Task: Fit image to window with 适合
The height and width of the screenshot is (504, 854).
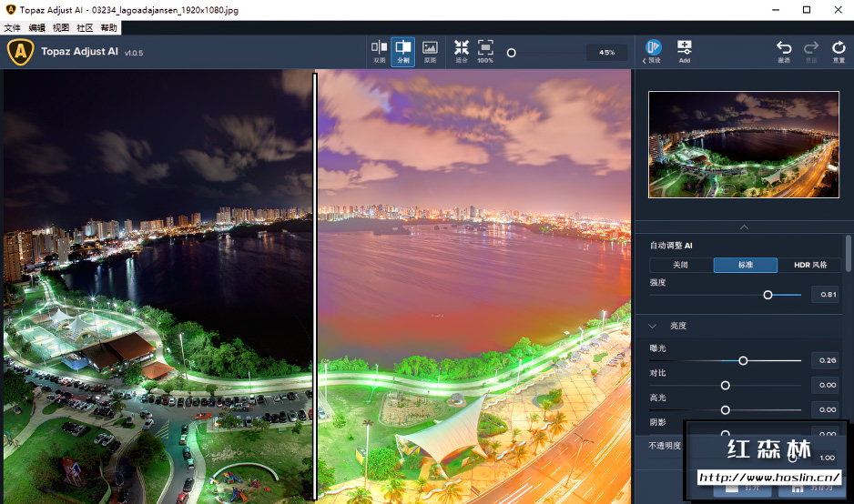Action: coord(462,52)
